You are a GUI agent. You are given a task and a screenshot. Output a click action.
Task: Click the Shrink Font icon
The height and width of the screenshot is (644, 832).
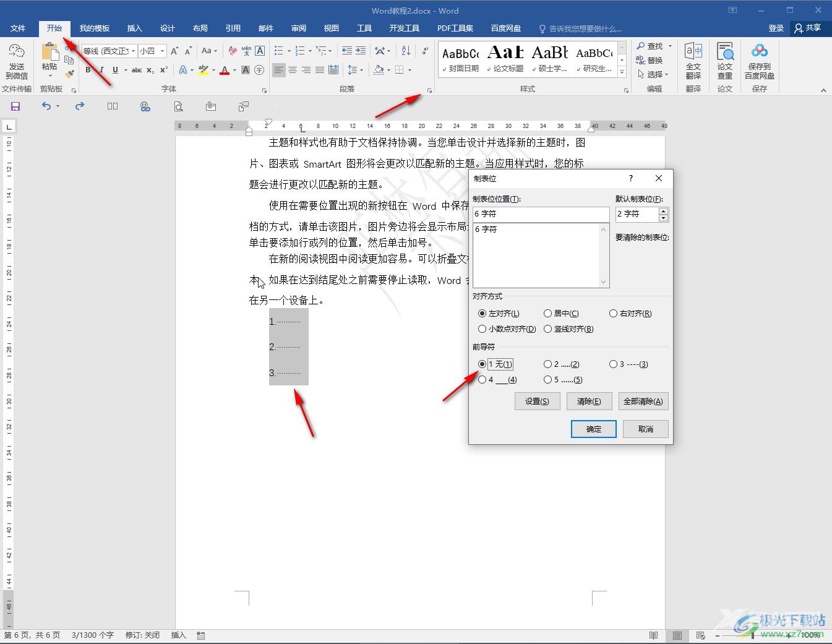pyautogui.click(x=188, y=51)
